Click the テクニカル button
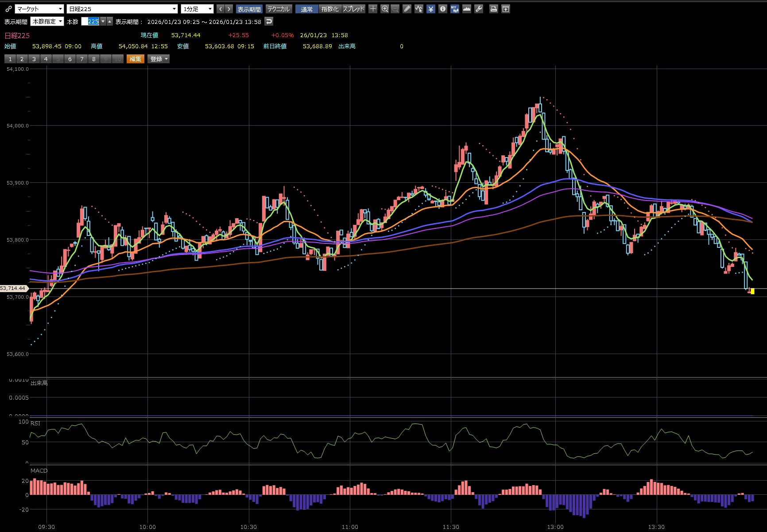This screenshot has width=767, height=532. point(278,9)
